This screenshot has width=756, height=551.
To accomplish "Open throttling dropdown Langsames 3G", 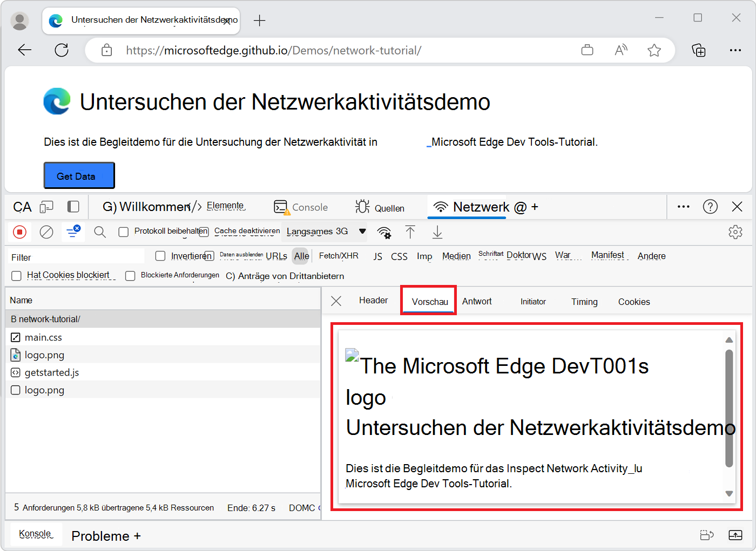I will [326, 232].
